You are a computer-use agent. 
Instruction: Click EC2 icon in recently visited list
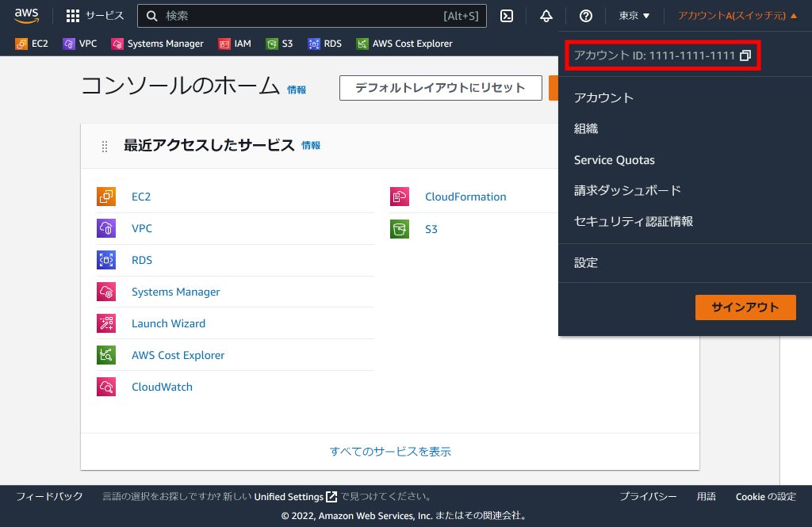[x=106, y=197]
